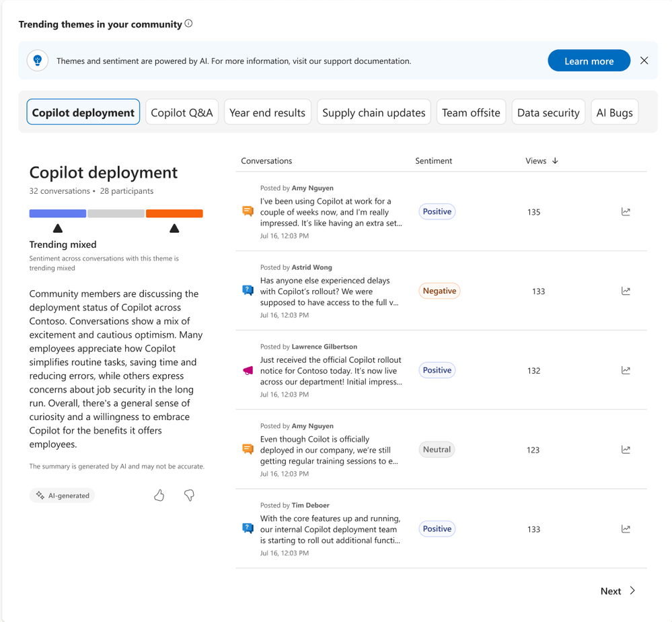Click Positive badge on Tim Deboer's post
This screenshot has height=622, width=672.
tap(437, 529)
